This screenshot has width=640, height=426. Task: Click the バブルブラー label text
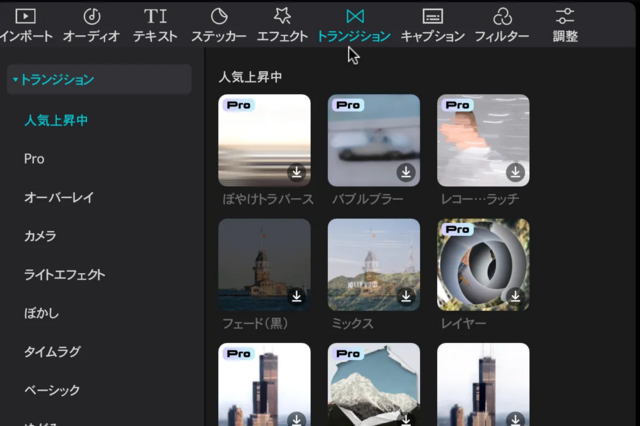click(x=368, y=199)
